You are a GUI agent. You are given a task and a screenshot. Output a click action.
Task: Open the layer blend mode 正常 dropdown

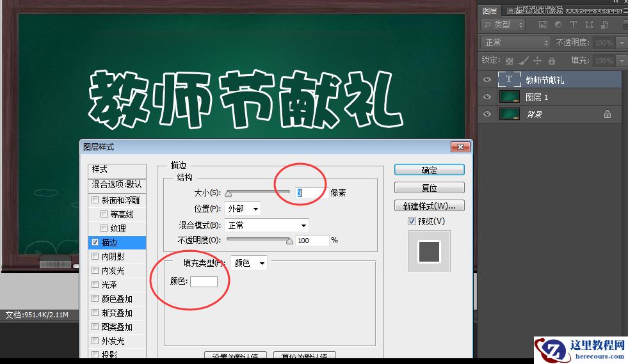click(x=516, y=42)
